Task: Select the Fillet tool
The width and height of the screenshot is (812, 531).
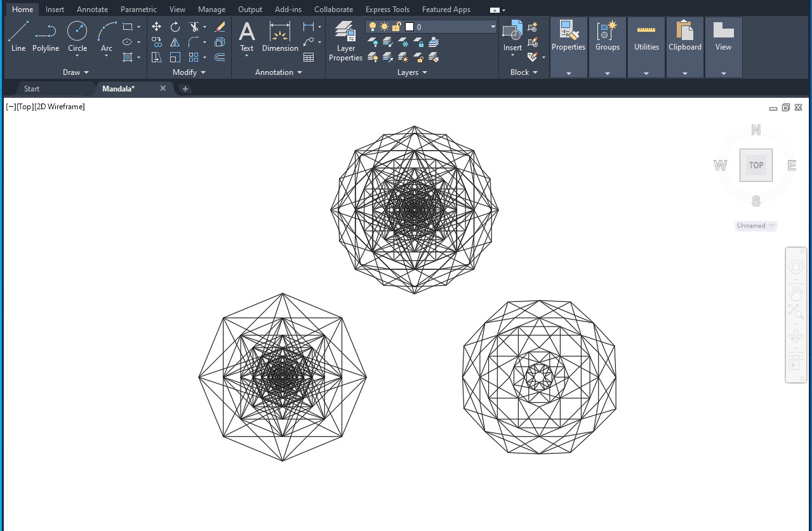Action: 194,42
